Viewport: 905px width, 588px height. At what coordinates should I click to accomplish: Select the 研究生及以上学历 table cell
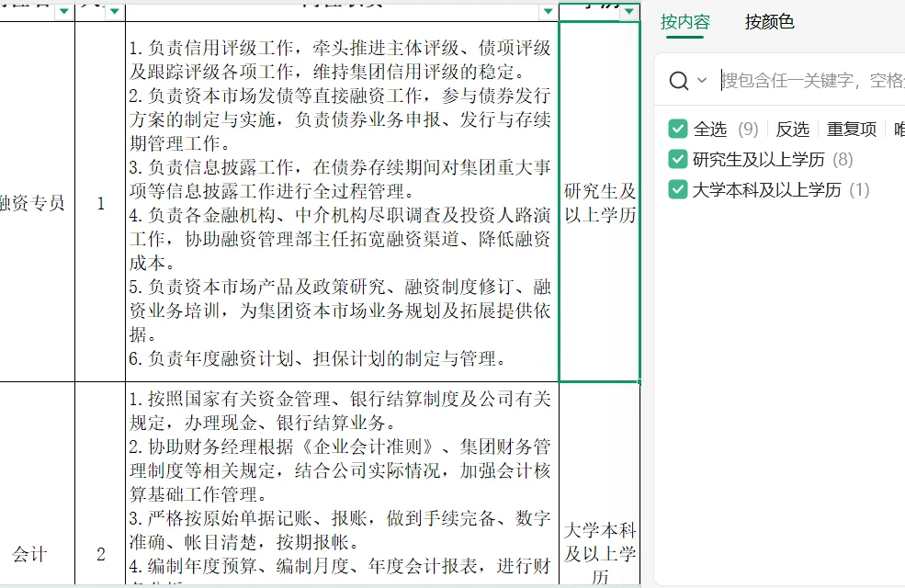600,202
